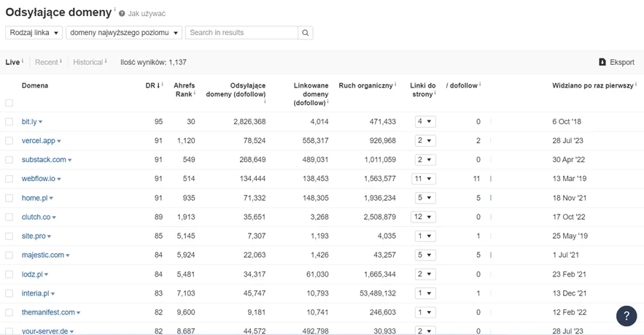Screen dimensions: 644x335
Task: Sort by Ruch organiczny column header
Action: click(365, 85)
